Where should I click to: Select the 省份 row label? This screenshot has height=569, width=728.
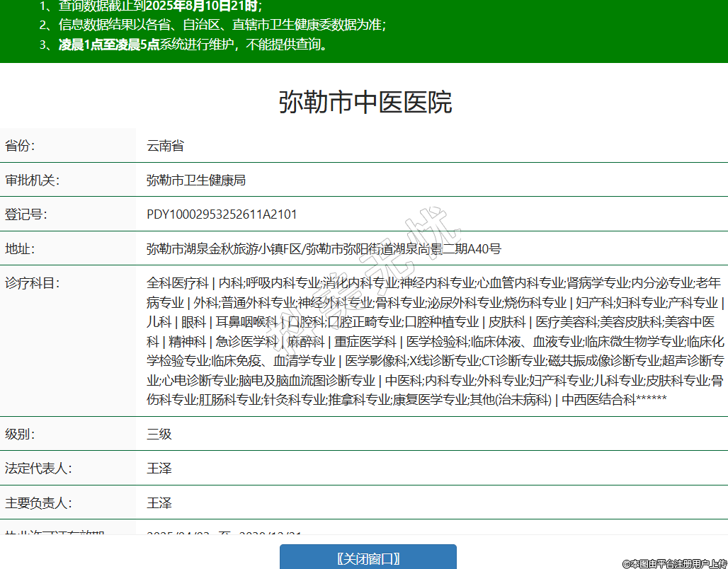[x=20, y=146]
